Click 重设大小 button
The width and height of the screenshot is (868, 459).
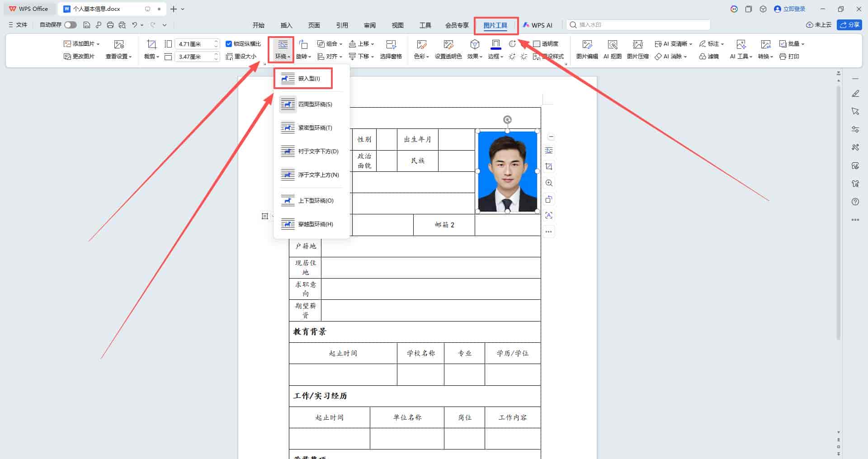click(241, 57)
